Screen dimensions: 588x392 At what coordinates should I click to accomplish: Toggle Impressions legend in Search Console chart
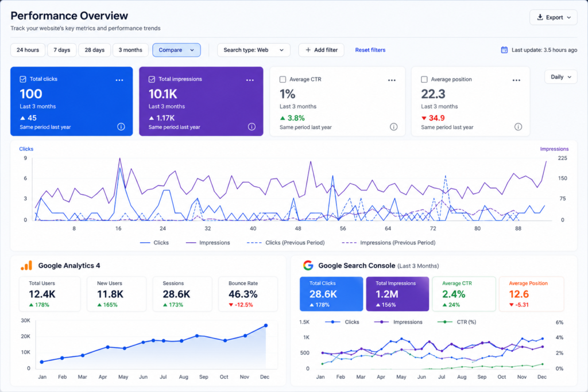[x=399, y=322]
